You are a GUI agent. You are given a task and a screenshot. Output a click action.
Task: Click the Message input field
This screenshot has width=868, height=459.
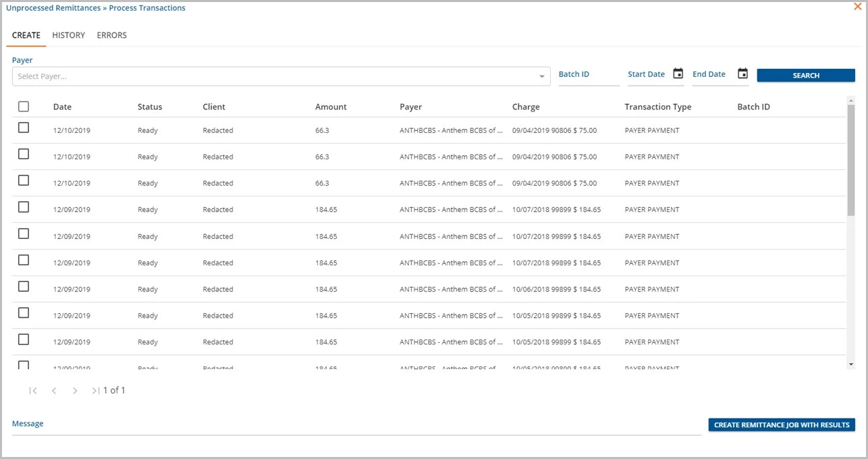[356, 425]
